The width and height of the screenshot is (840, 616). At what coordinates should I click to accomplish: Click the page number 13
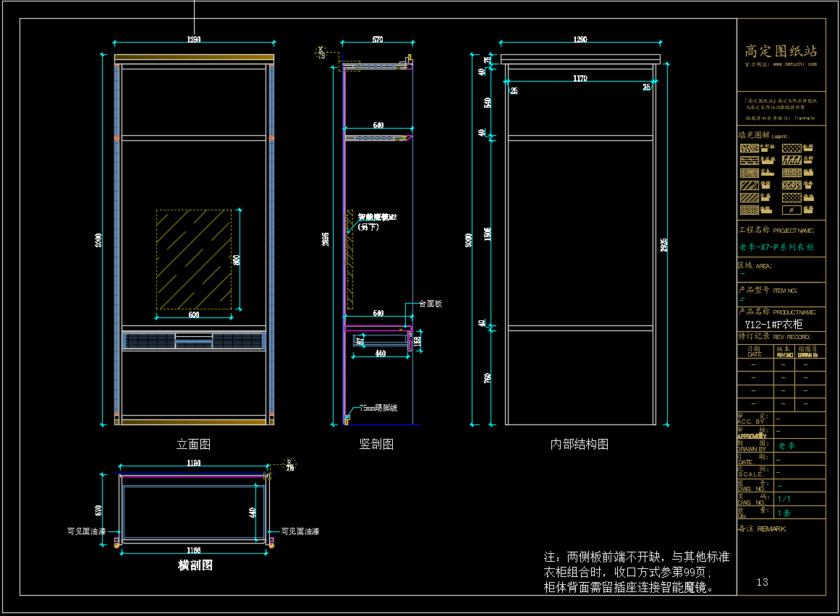point(763,582)
